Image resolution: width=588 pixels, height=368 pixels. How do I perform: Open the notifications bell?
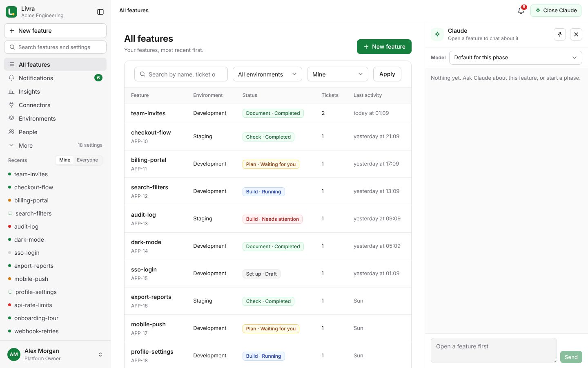[521, 11]
